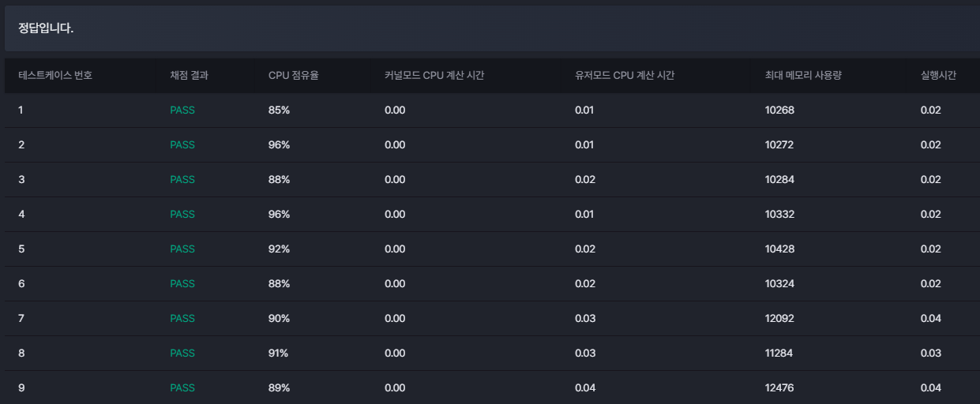Select the CPU 점유율 column header

(x=294, y=76)
